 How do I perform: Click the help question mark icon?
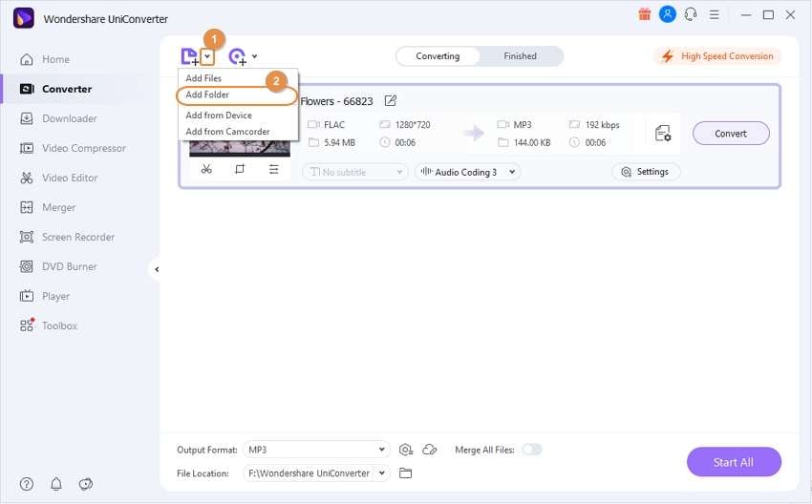pyautogui.click(x=27, y=484)
